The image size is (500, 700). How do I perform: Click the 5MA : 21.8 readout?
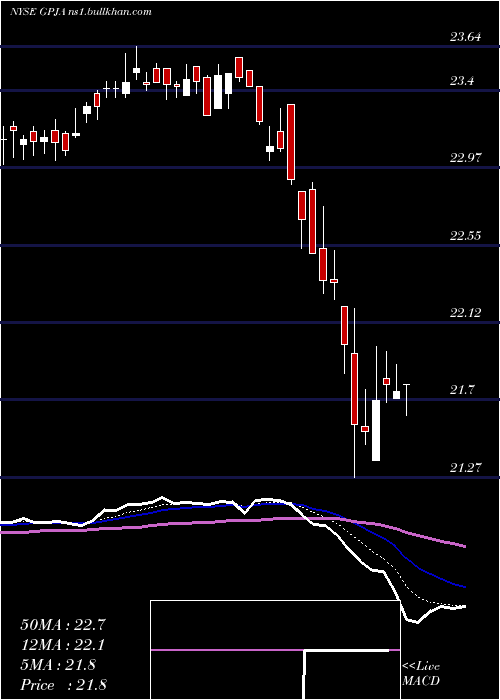click(x=58, y=665)
